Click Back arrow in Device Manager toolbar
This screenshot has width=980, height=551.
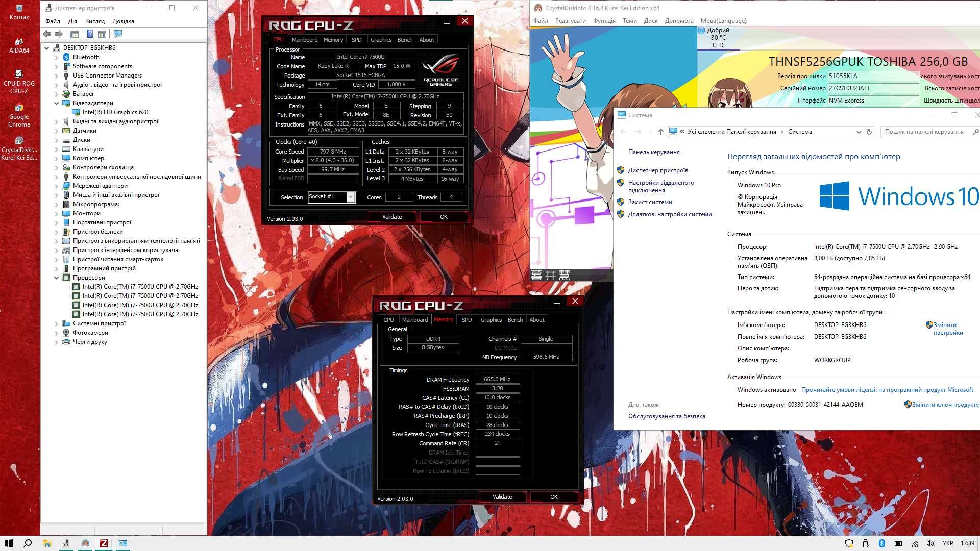[47, 34]
